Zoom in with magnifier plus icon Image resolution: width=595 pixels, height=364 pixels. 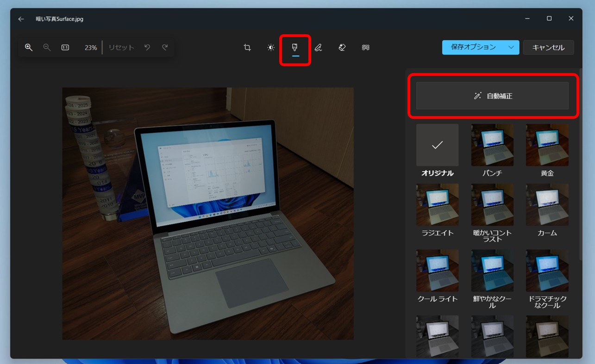click(x=29, y=47)
